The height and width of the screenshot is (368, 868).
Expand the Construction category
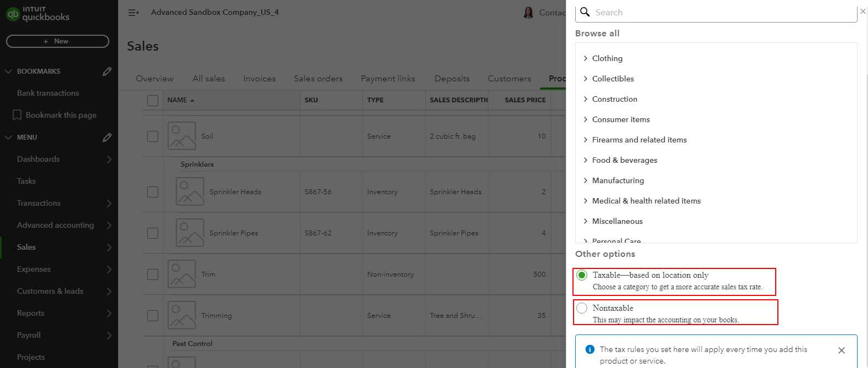click(x=586, y=99)
